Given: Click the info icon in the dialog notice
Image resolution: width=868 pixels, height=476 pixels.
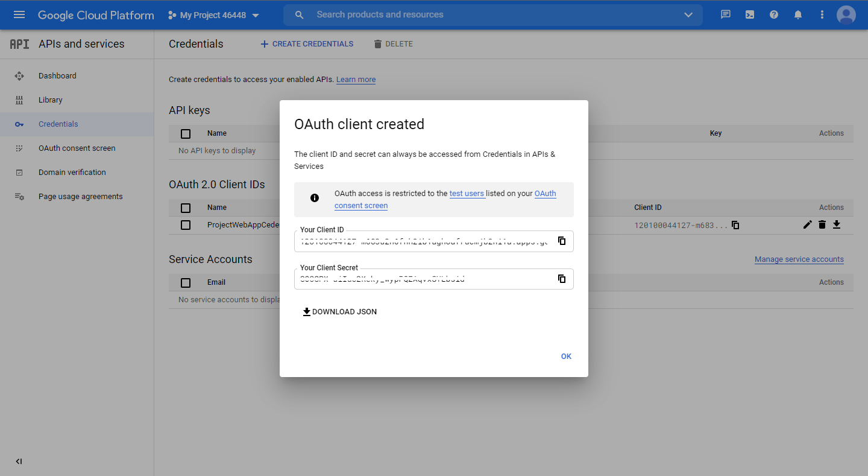Looking at the screenshot, I should coord(315,198).
